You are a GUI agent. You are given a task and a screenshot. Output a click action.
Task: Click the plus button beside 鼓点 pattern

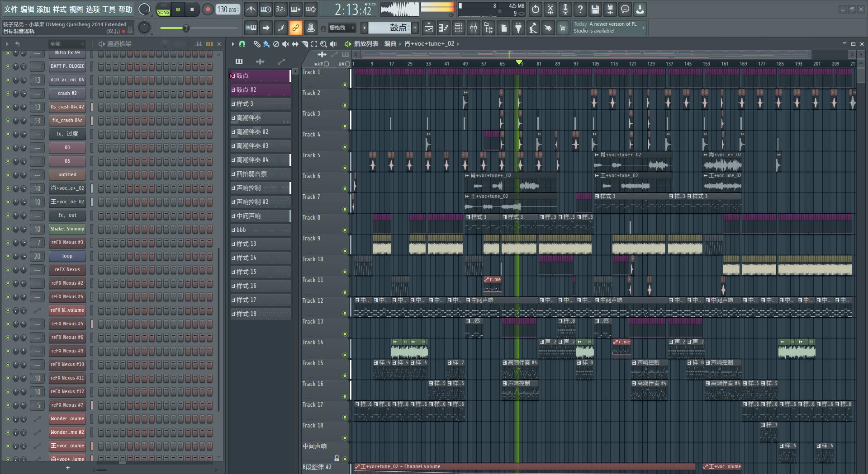tap(415, 28)
